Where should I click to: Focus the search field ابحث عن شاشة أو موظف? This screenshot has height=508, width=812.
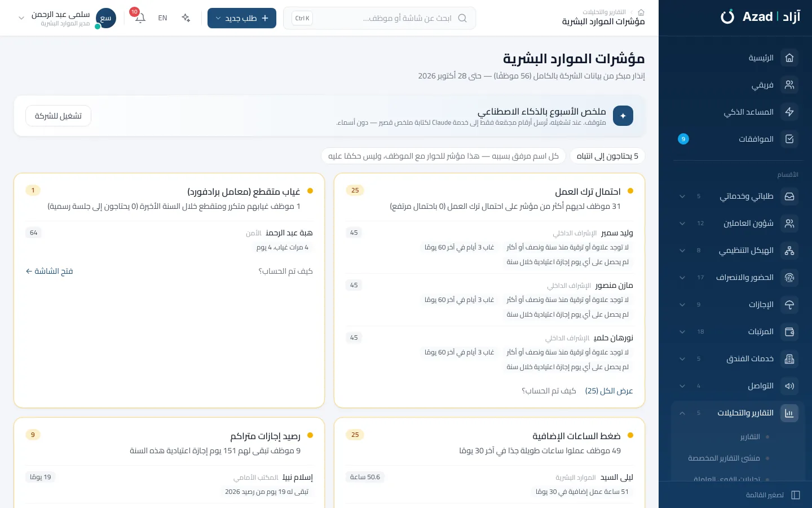pos(379,18)
